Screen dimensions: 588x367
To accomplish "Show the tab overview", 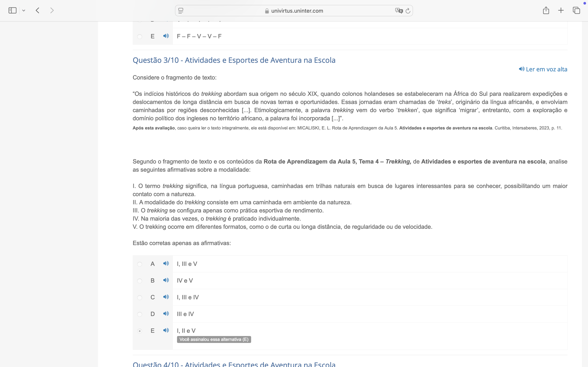I will (576, 10).
